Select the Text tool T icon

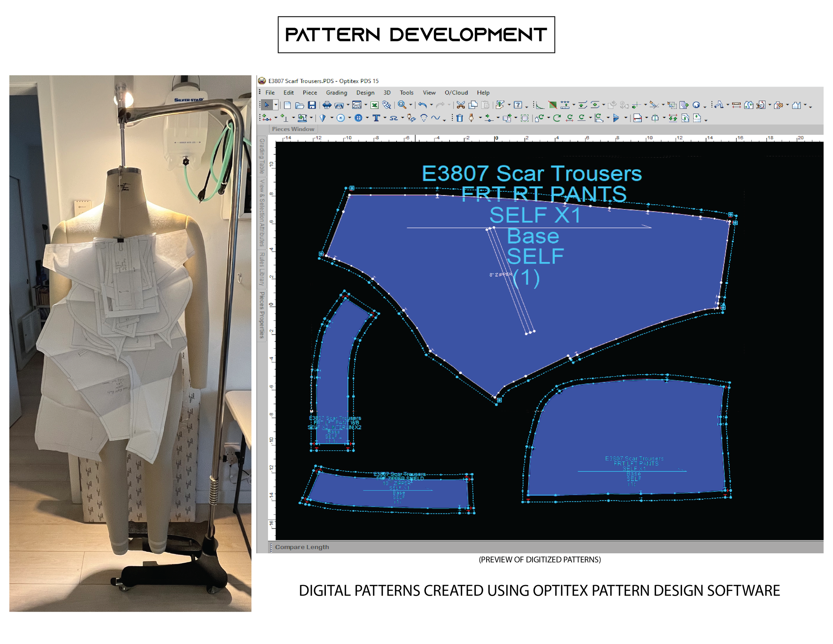click(376, 118)
